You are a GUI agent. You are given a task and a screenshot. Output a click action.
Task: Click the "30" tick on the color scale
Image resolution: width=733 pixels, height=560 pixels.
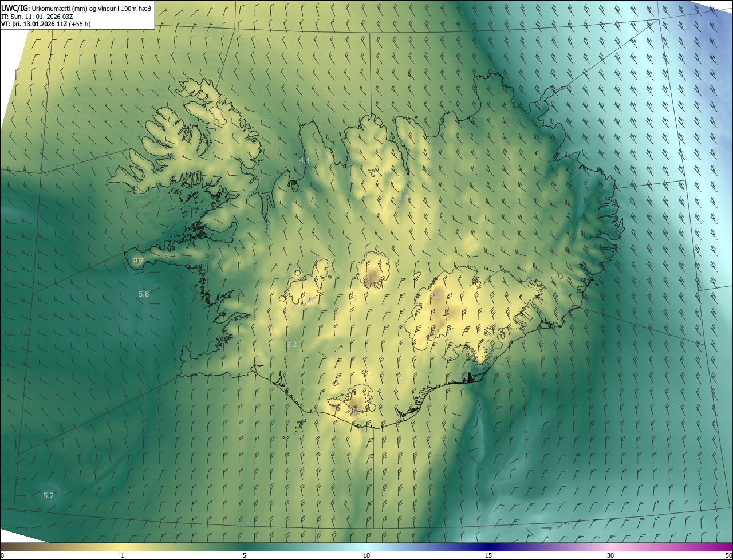(x=610, y=556)
